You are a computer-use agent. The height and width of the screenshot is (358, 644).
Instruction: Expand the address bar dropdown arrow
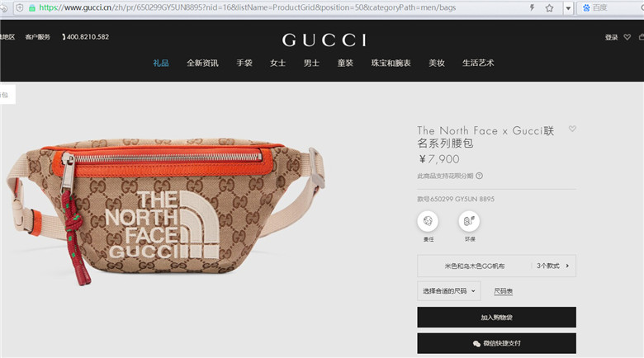tap(568, 7)
